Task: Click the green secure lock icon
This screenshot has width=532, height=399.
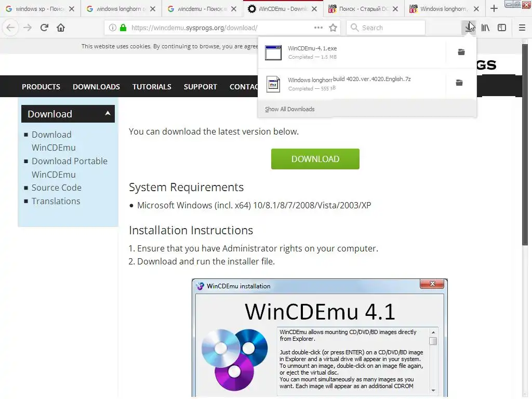Action: tap(123, 28)
